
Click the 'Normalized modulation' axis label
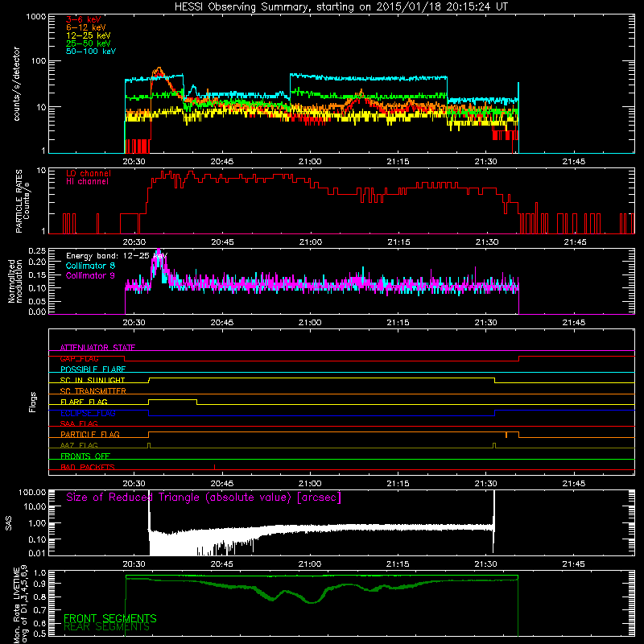15,281
